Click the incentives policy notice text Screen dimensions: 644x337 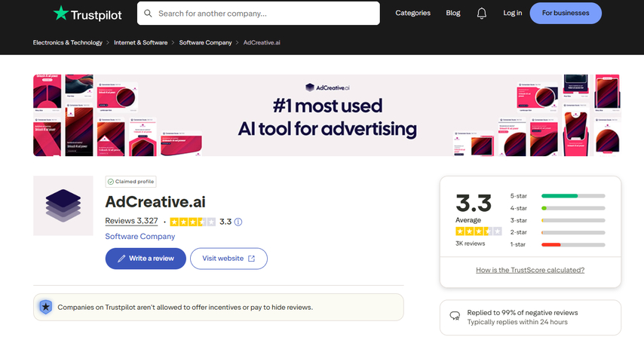point(186,308)
